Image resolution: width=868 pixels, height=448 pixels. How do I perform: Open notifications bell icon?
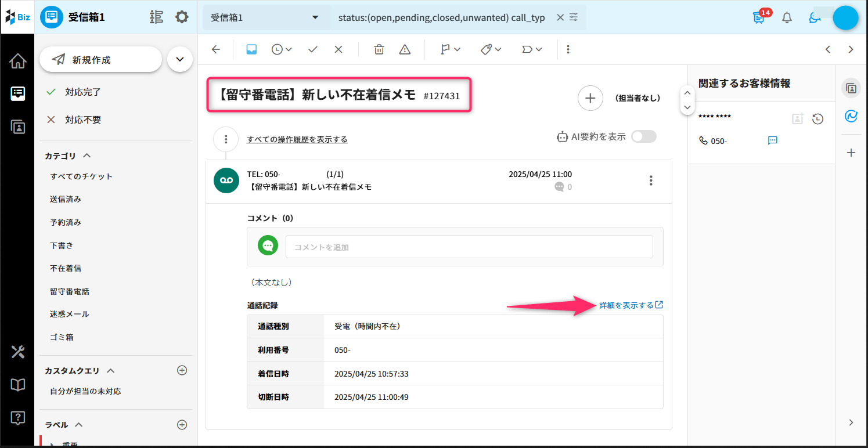787,17
